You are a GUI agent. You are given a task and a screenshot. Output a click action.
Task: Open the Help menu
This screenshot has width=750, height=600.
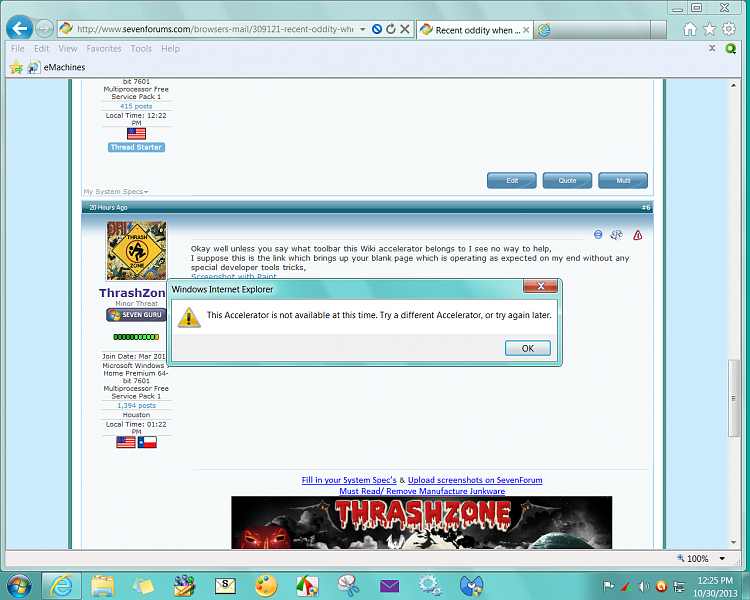coord(170,48)
